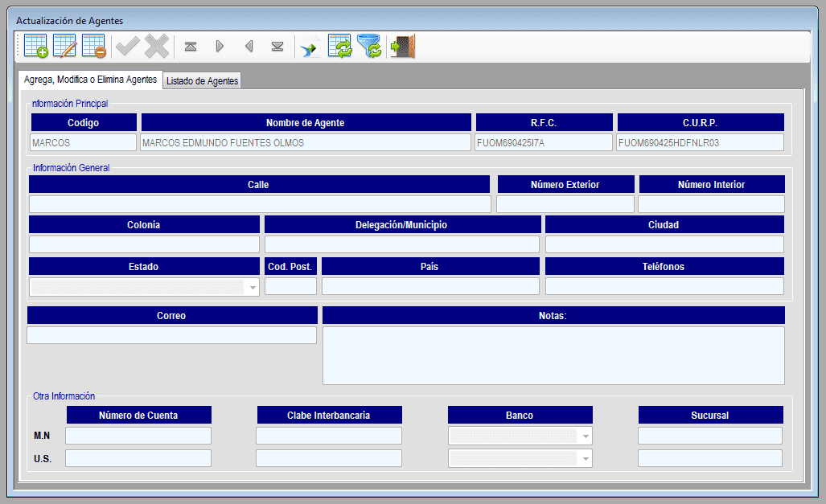Image resolution: width=826 pixels, height=504 pixels.
Task: Click the Información General group title
Action: pyautogui.click(x=71, y=168)
